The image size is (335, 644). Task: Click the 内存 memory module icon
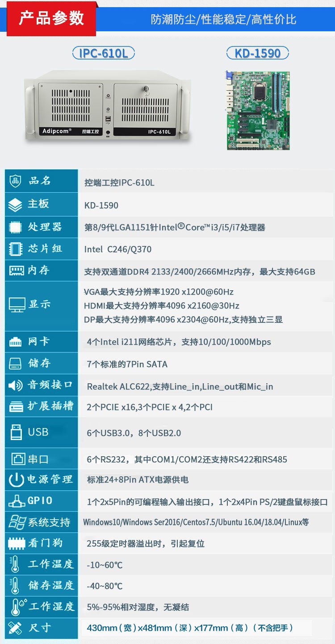(16, 271)
